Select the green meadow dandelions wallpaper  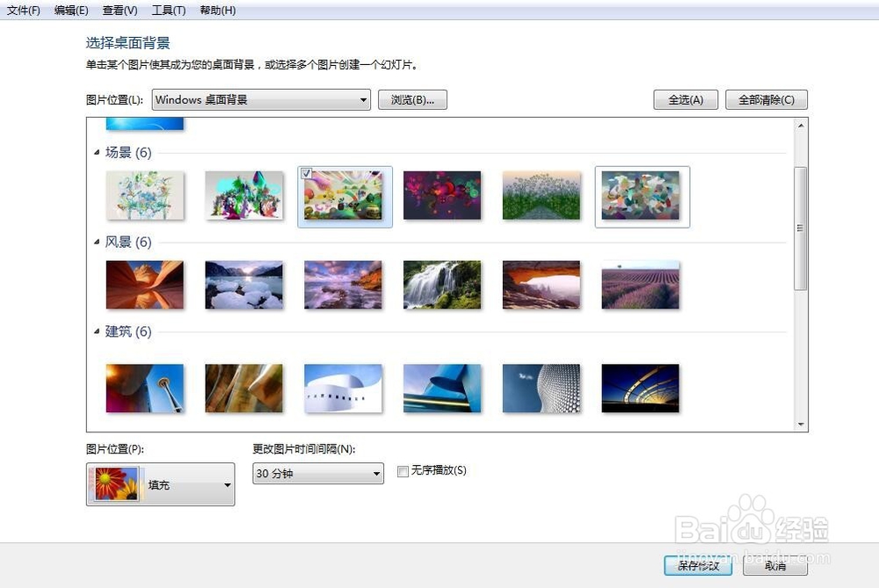(x=541, y=195)
